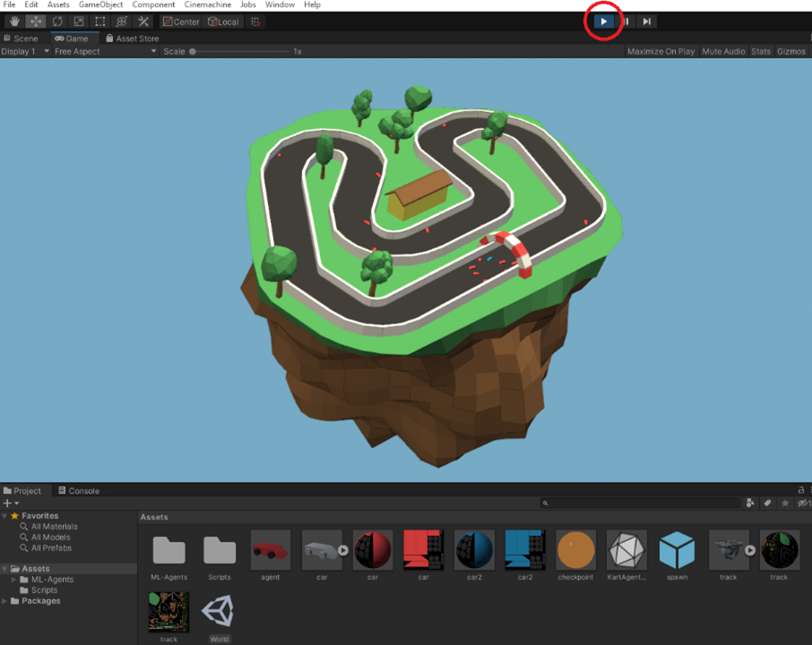Switch to the Scene tab

click(22, 39)
